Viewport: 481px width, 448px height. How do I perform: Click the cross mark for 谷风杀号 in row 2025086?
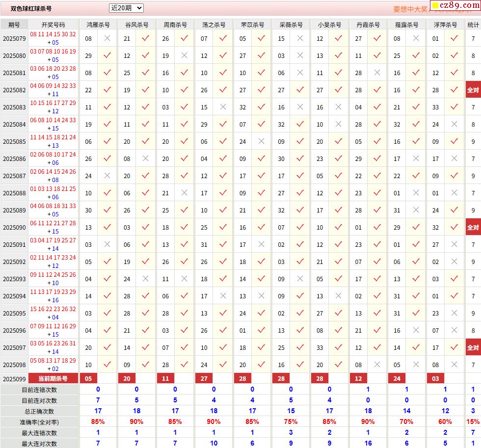146,158
